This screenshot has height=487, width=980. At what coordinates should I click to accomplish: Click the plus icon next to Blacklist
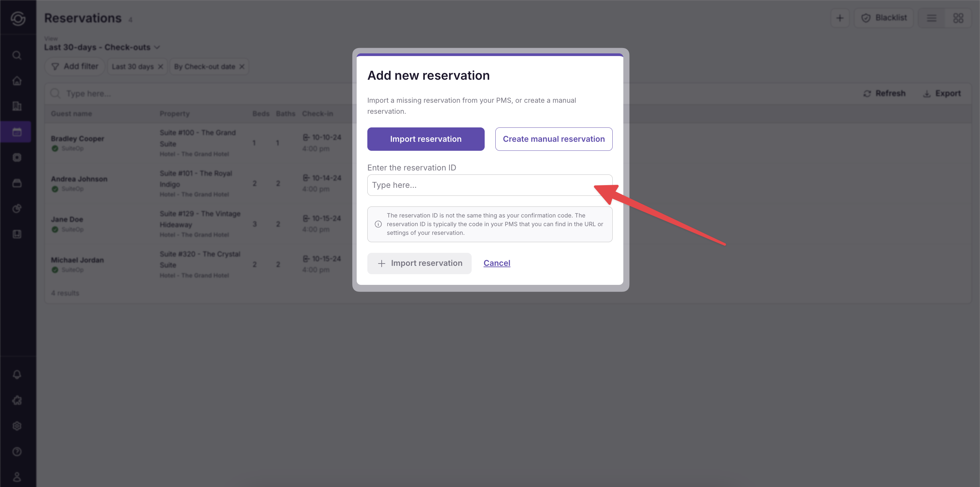click(x=840, y=18)
